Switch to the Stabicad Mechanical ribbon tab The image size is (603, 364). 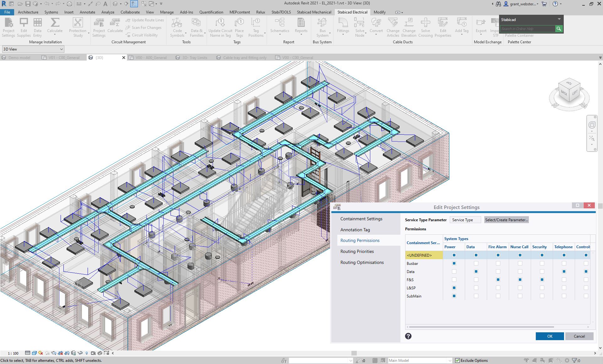point(314,12)
